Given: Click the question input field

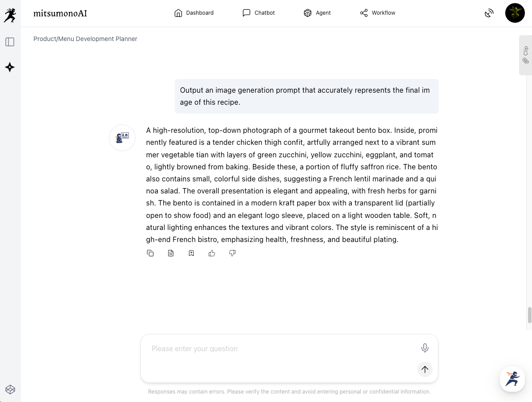Looking at the screenshot, I should [x=281, y=349].
